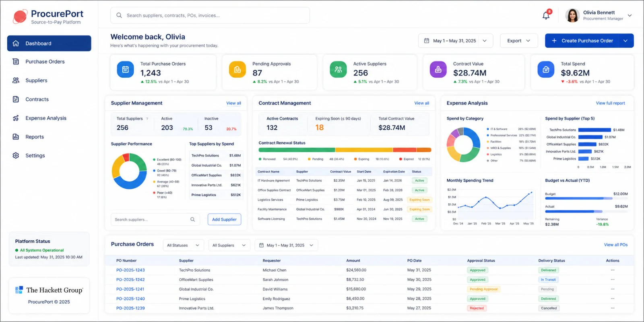
Task: Open the notifications bell
Action: [546, 15]
